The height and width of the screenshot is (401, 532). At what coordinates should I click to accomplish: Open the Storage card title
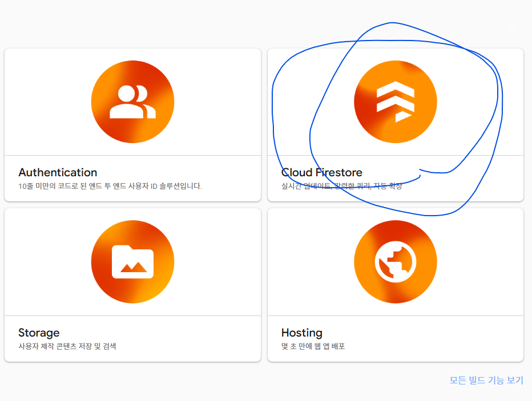click(x=39, y=333)
